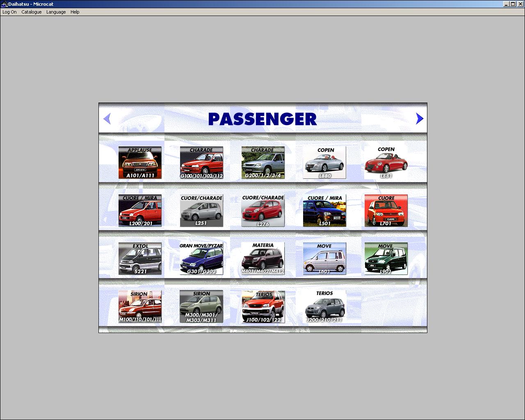
Task: Select the Copen L881 model
Action: pyautogui.click(x=386, y=162)
